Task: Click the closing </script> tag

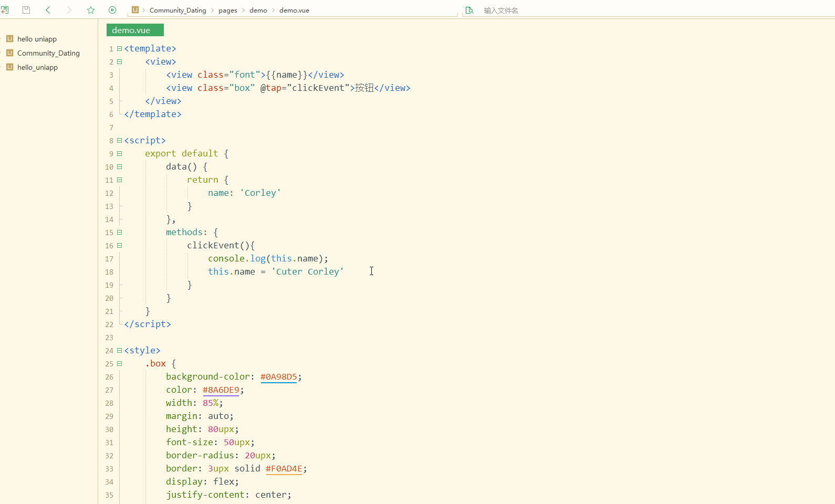Action: click(x=148, y=324)
